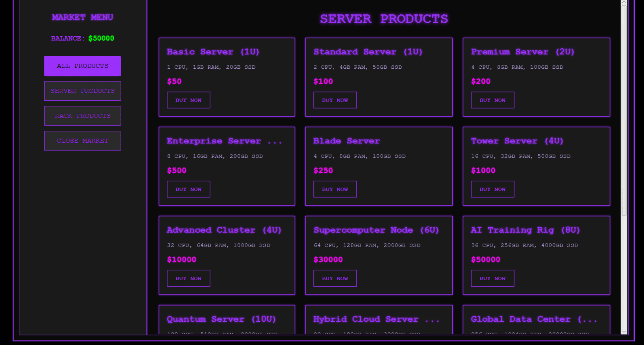Buy the AI Training Rig
The image size is (644, 345).
(x=492, y=279)
